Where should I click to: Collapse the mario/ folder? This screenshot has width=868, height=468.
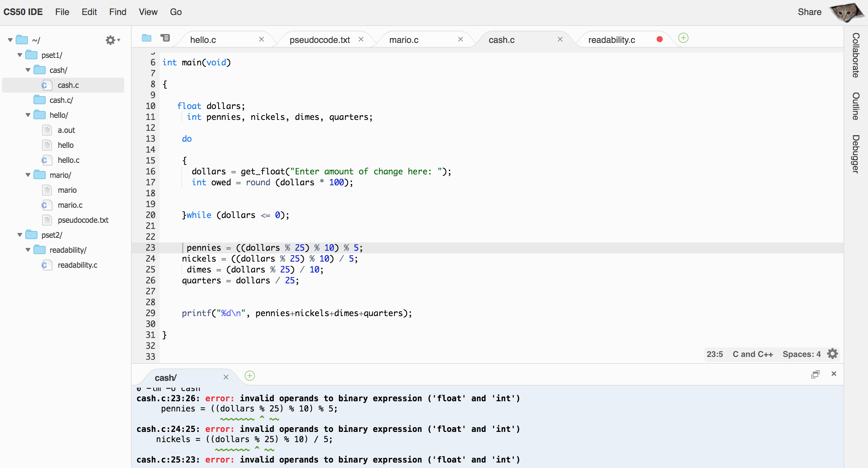click(x=28, y=175)
